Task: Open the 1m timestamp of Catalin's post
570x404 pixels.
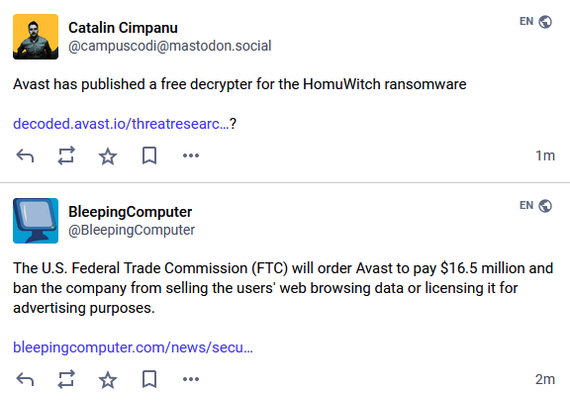Action: pyautogui.click(x=545, y=156)
